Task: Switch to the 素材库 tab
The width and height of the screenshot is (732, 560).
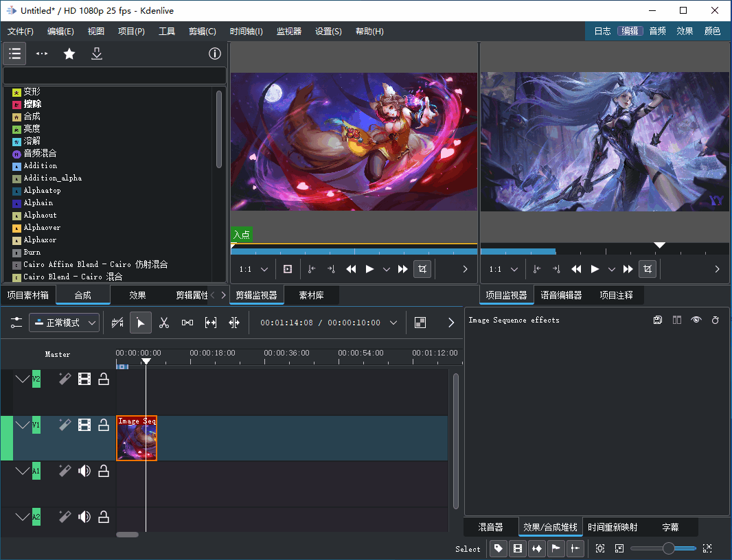Action: click(312, 294)
